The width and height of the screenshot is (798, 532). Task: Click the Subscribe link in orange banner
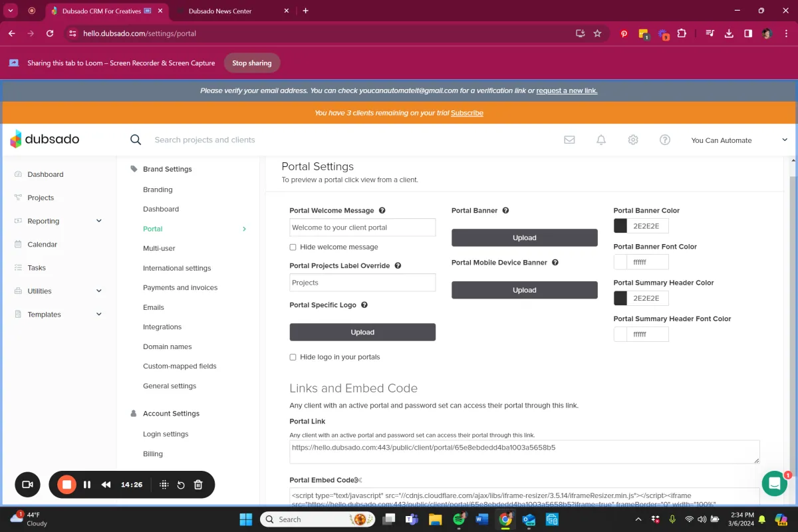click(467, 113)
